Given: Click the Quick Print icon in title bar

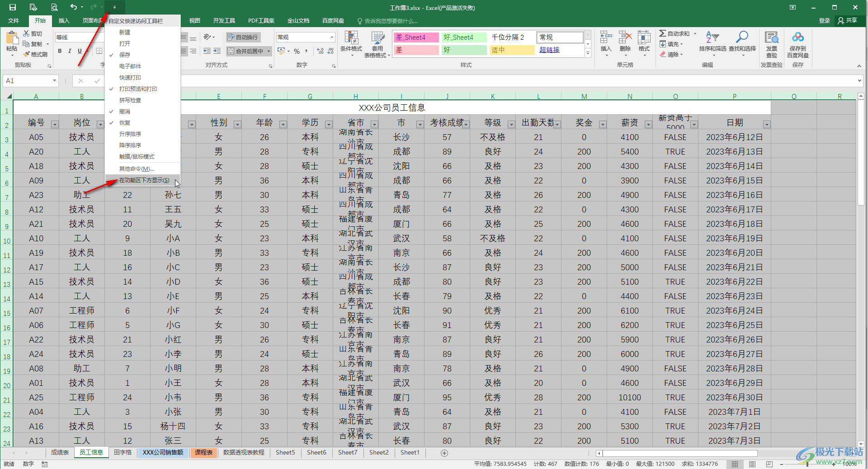Looking at the screenshot, I should 33,7.
